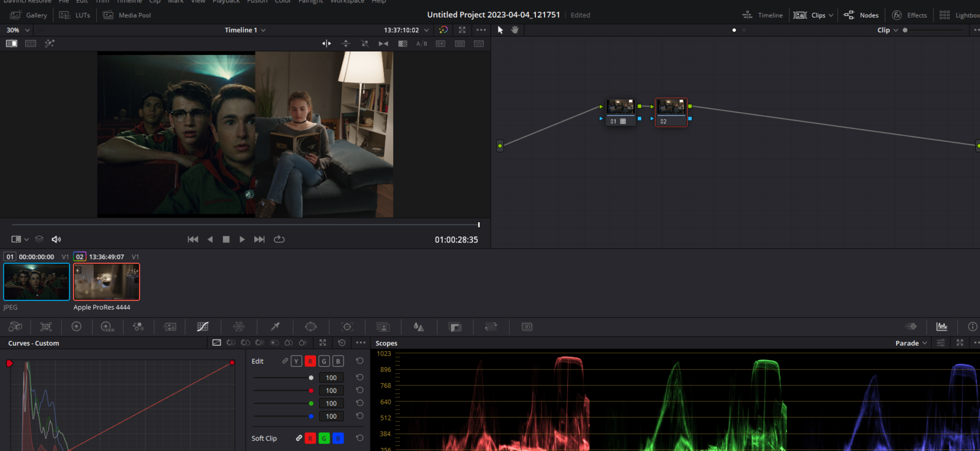Open the Primaries color wheels palette
980x451 pixels.
click(x=77, y=327)
